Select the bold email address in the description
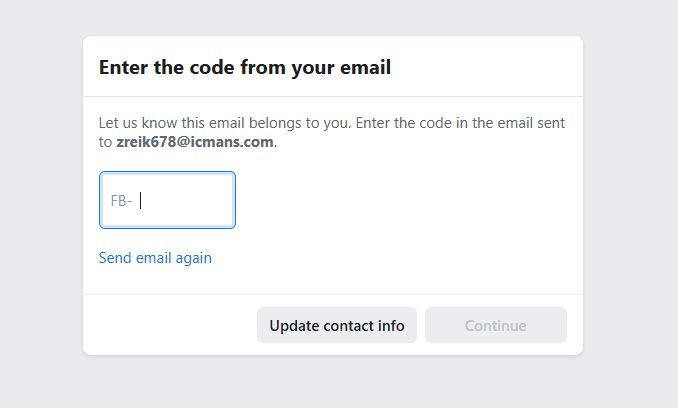678x408 pixels. click(195, 142)
